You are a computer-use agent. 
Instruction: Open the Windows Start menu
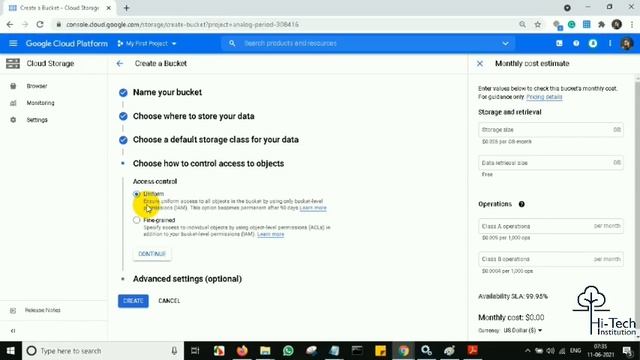click(x=10, y=351)
